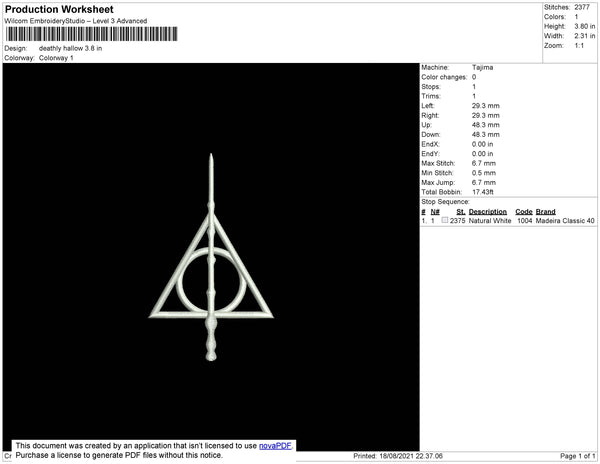Select 'Up:' label
600x464 pixels.
[426, 125]
